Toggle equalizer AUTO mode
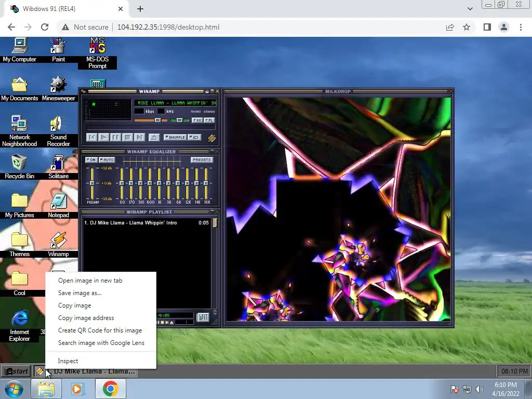Viewport: 532px width, 399px height. 107,160
